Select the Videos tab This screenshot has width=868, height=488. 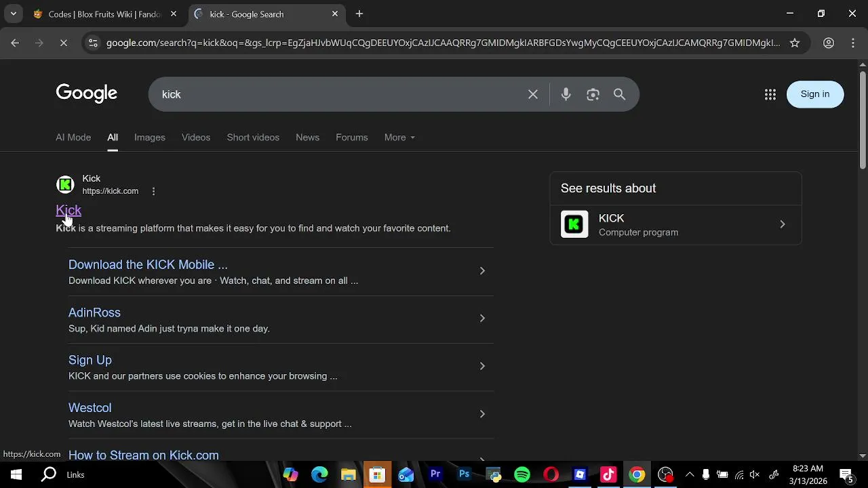point(196,137)
